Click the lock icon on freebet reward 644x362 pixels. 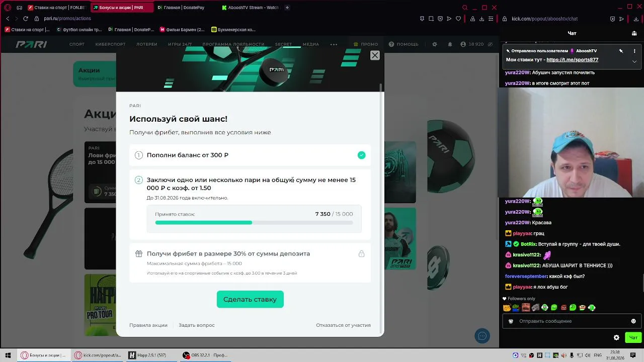point(361,254)
